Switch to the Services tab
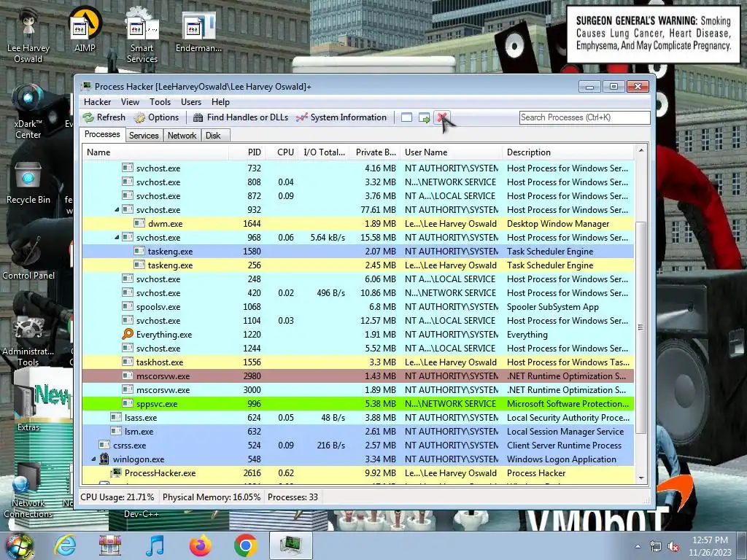747x560 pixels. [x=144, y=136]
